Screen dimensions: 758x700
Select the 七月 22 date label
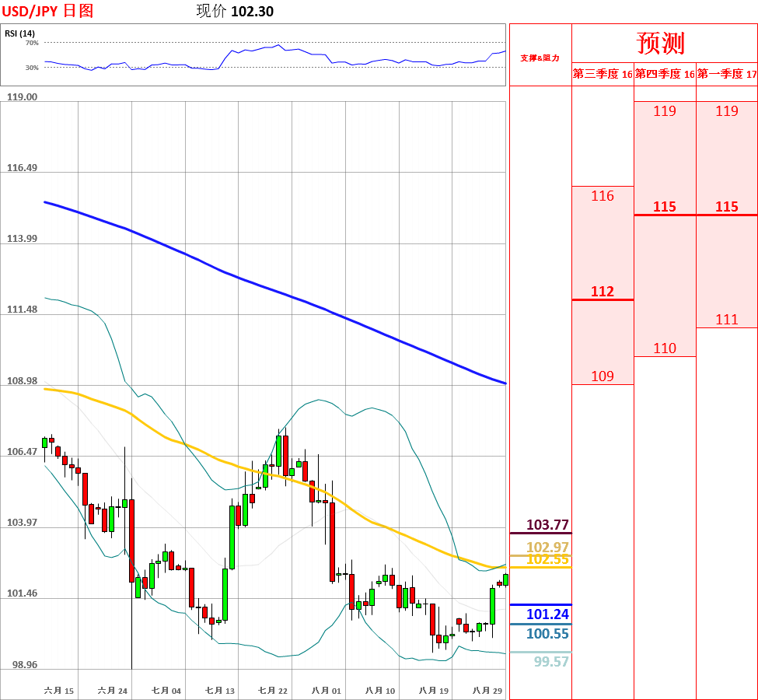(x=273, y=691)
